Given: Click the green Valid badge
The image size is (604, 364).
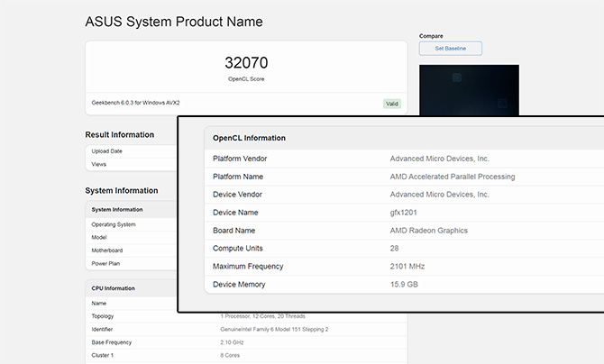Looking at the screenshot, I should (x=391, y=104).
